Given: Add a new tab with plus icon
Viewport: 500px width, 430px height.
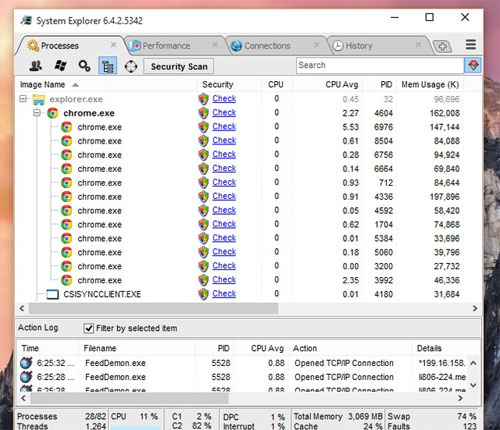Looking at the screenshot, I should coord(442,46).
